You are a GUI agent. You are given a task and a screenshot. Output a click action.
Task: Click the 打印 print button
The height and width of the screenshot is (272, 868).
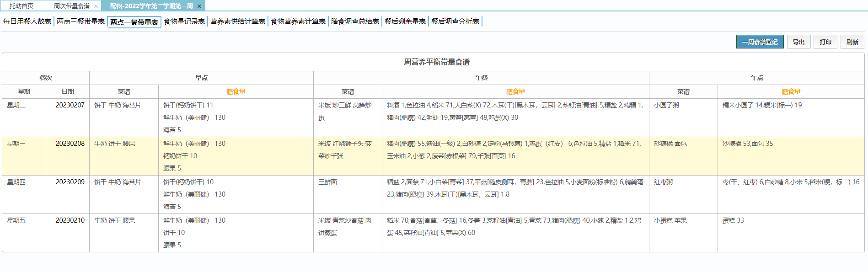coord(825,42)
